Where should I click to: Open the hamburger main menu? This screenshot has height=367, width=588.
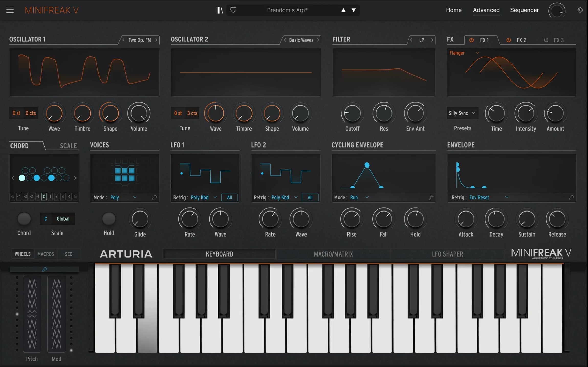(10, 10)
